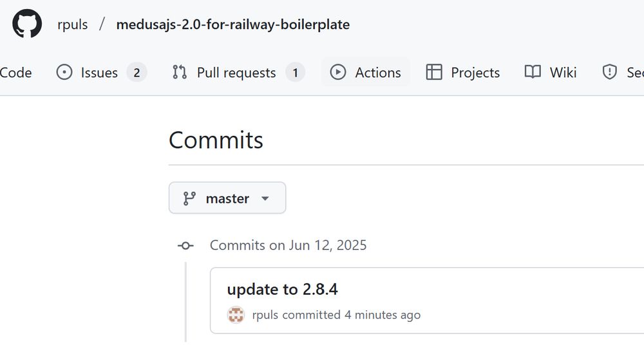Open the Code tab

coord(15,72)
